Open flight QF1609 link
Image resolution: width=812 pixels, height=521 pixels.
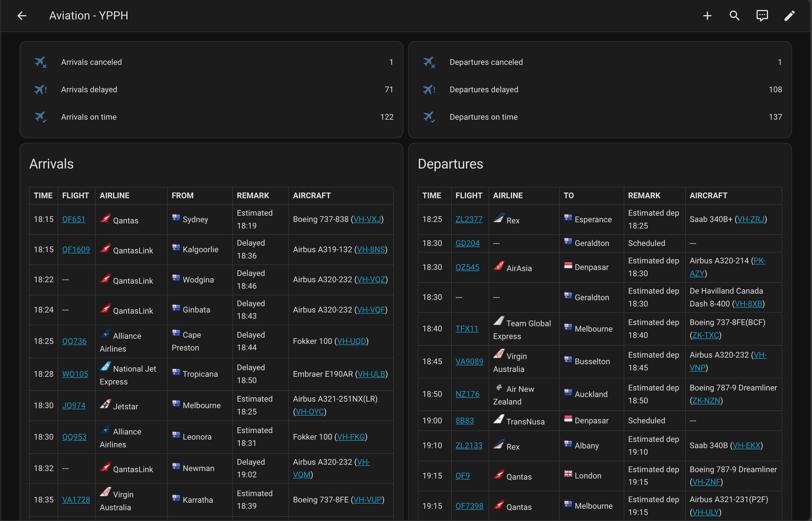(x=76, y=250)
